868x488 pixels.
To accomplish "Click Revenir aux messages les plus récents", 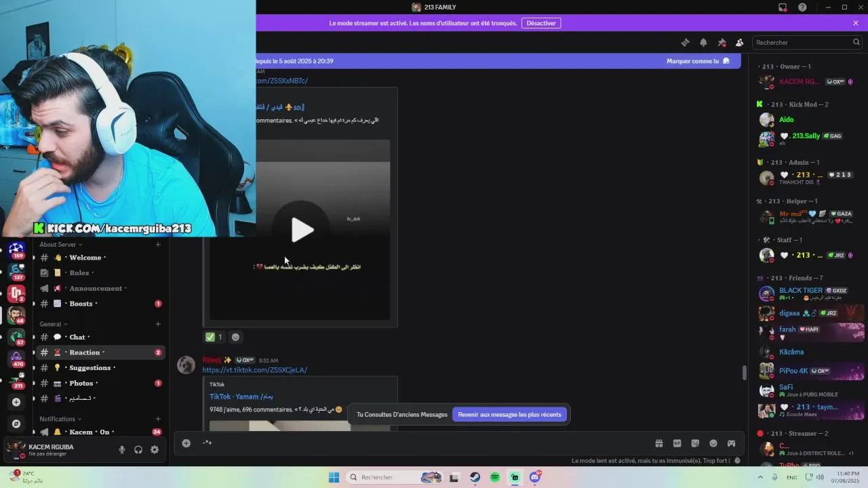I will tap(509, 415).
